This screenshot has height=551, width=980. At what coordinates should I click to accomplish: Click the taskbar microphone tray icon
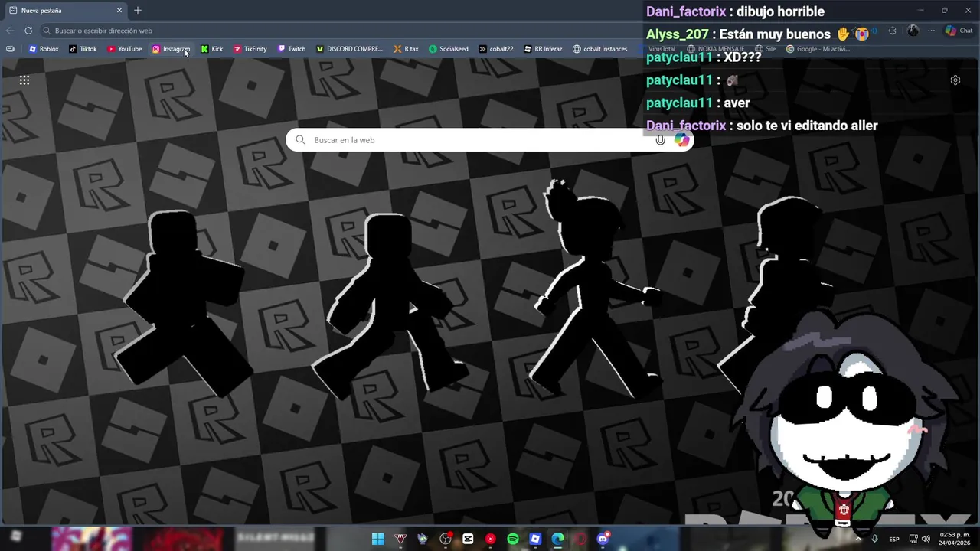coord(874,539)
